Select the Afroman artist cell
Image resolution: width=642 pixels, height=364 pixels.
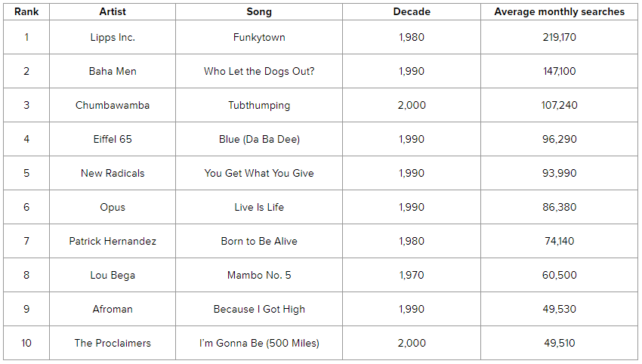113,309
